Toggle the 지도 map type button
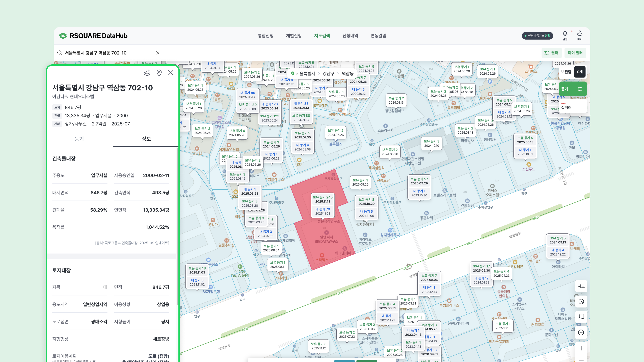This screenshot has height=362, width=644. 581,286
